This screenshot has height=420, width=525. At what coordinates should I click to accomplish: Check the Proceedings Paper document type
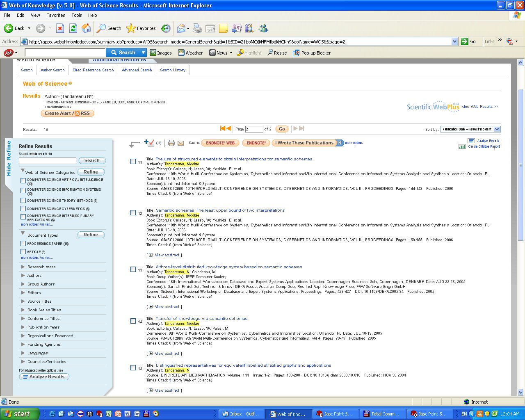[x=23, y=244]
